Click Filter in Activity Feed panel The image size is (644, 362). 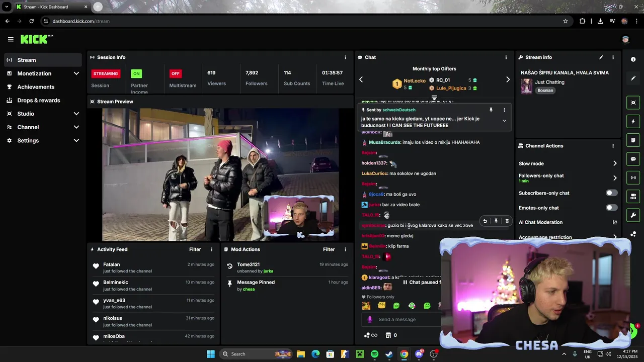(195, 249)
